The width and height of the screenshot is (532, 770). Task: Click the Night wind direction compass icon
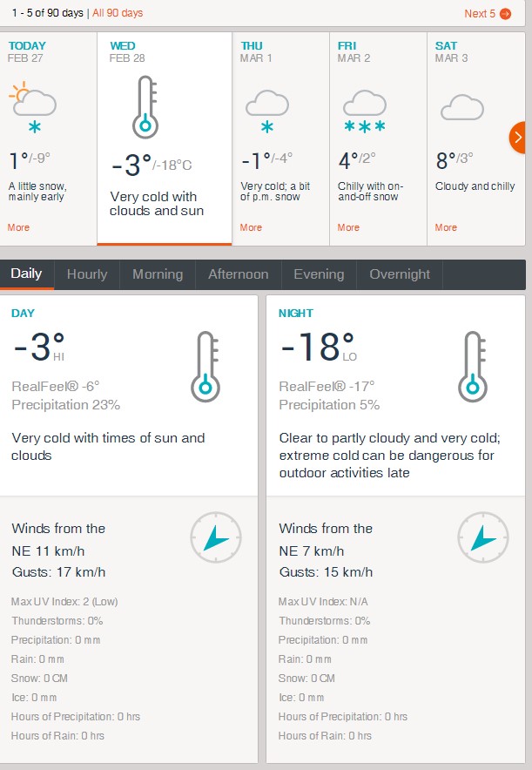[481, 538]
